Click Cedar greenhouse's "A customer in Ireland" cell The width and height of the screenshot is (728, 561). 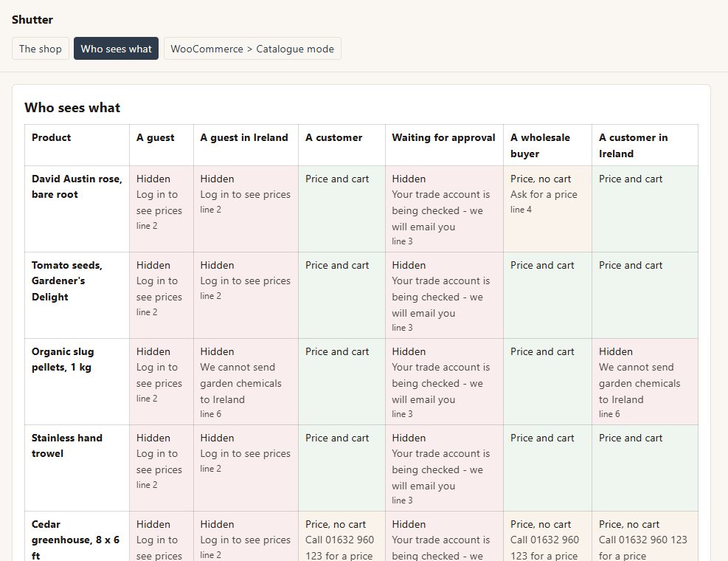click(x=645, y=537)
